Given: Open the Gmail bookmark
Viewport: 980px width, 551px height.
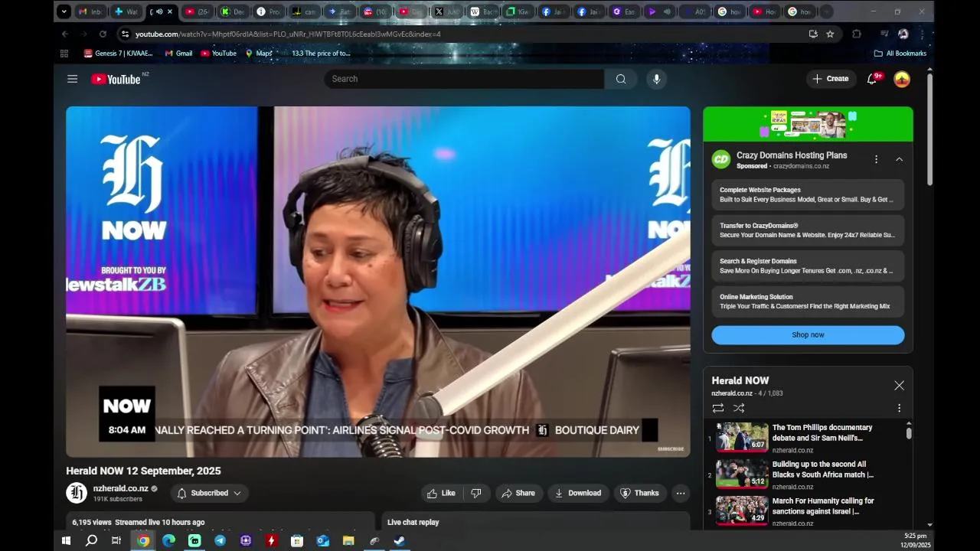Looking at the screenshot, I should [178, 54].
